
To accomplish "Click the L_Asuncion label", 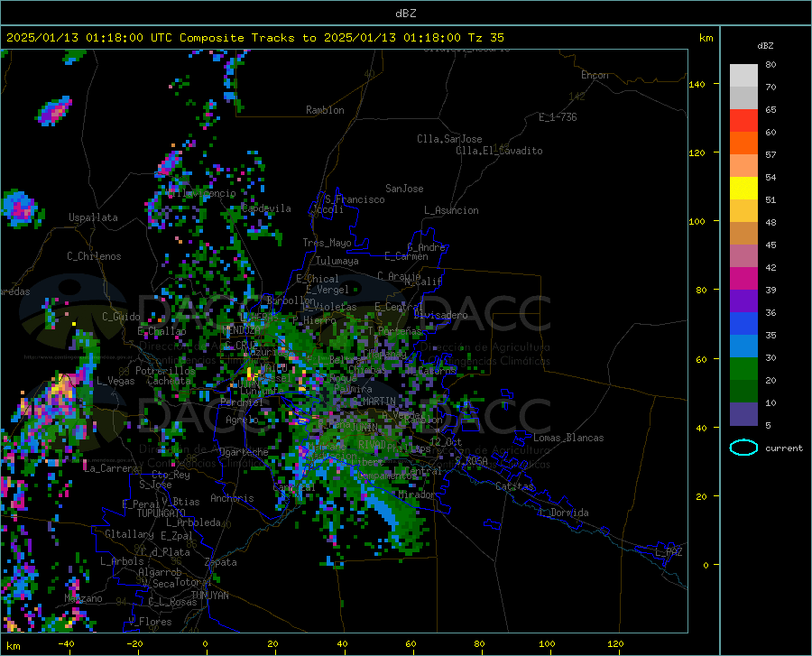I will click(451, 210).
